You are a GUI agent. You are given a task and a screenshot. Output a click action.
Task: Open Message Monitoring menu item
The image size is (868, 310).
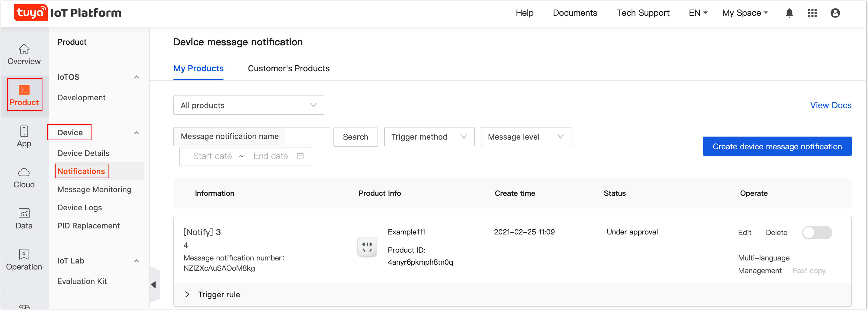point(94,189)
